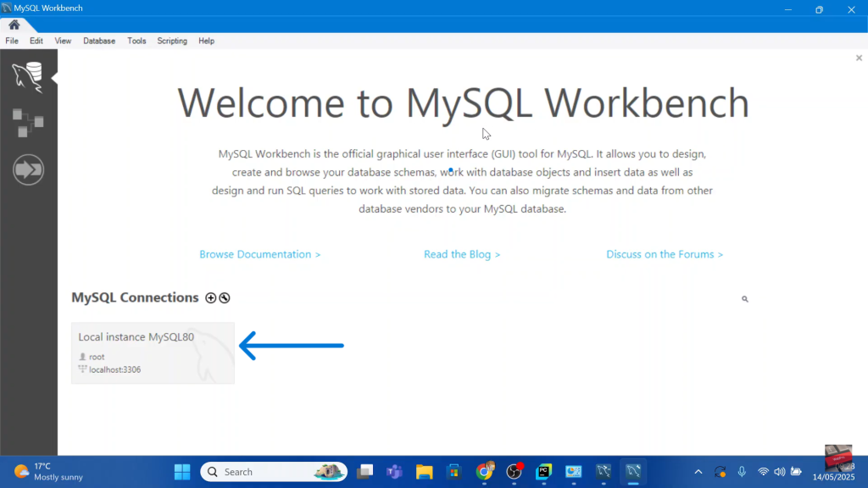Open Manage Connections wrench icon
The height and width of the screenshot is (488, 868).
(224, 297)
